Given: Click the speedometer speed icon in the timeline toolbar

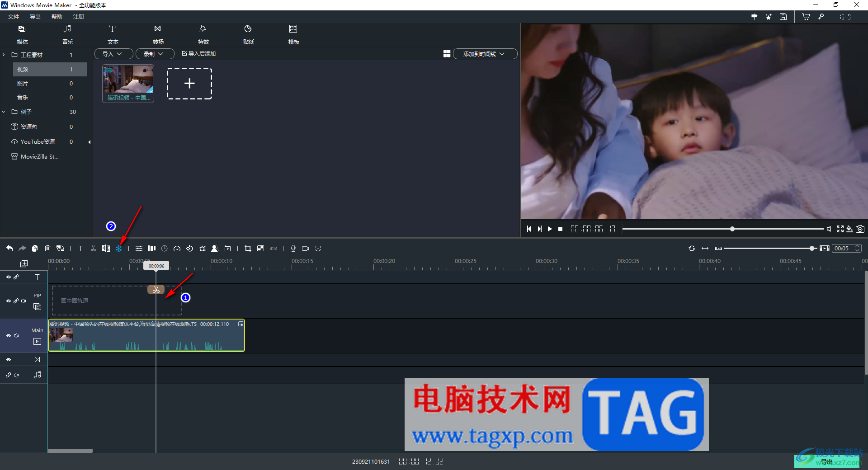Looking at the screenshot, I should 177,248.
